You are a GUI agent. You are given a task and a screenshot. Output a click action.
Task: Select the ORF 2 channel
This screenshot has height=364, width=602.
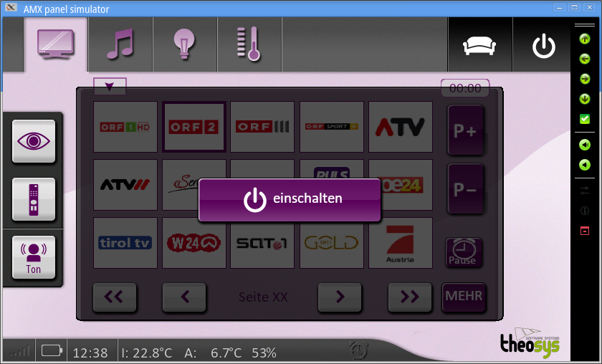[x=194, y=127]
